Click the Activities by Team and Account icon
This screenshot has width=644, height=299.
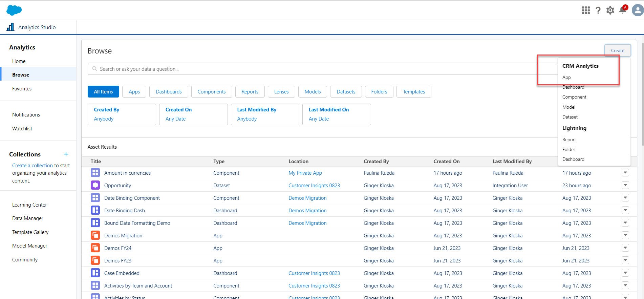95,285
